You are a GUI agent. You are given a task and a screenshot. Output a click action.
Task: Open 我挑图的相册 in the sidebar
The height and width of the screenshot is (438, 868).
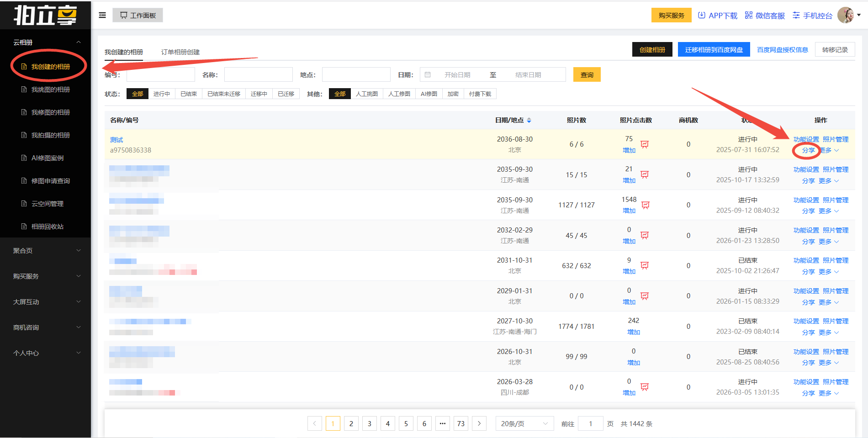(50, 90)
